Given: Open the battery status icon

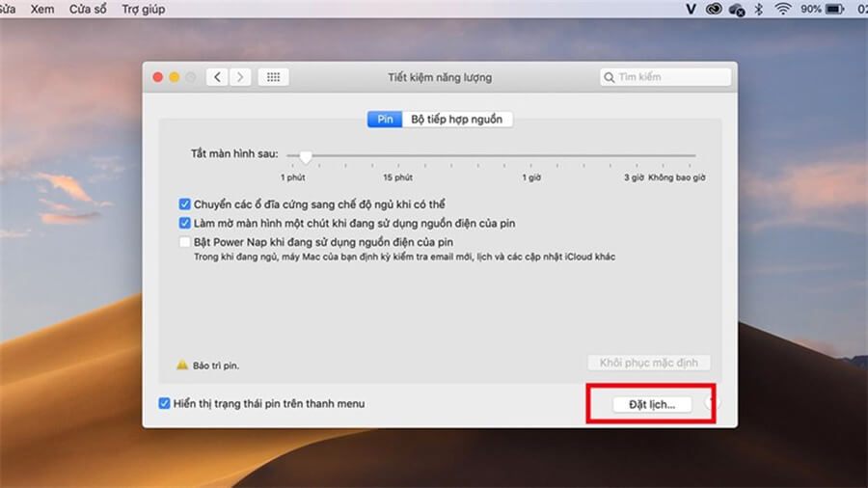Looking at the screenshot, I should coord(835,9).
